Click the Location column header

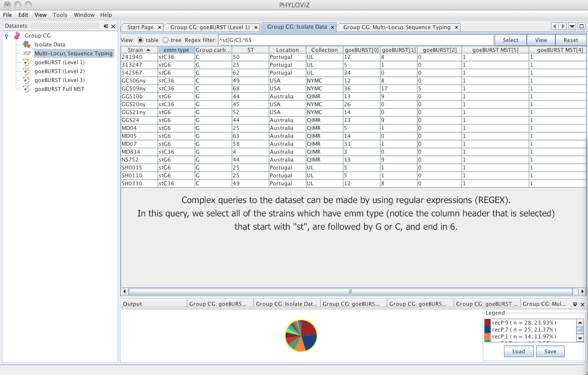[x=287, y=50]
